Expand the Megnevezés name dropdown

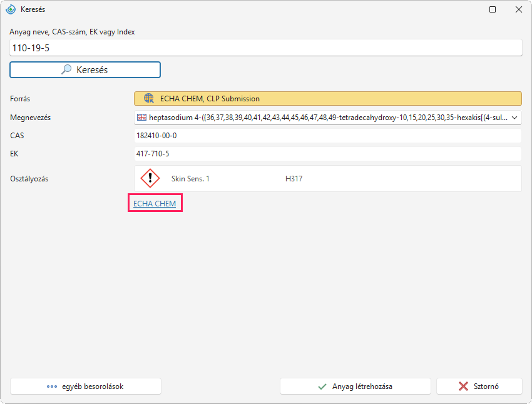tap(514, 118)
